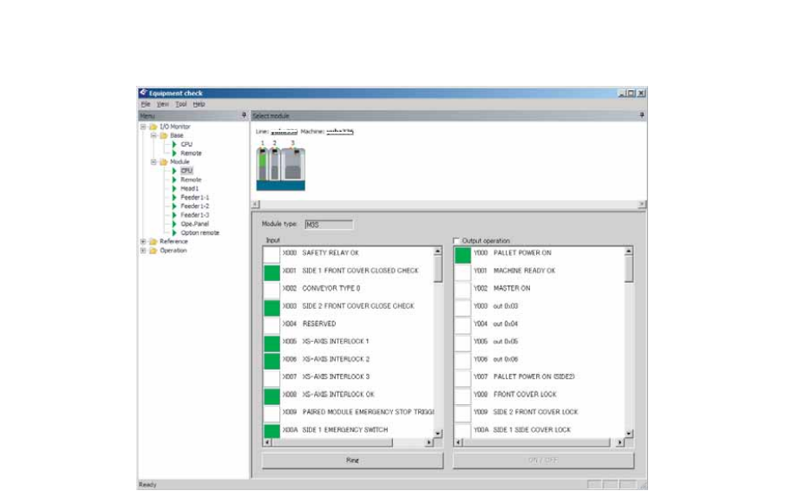Screen dimensions: 812x504
Task: Pin the Menu panel with its pushpin icon
Action: coord(244,115)
